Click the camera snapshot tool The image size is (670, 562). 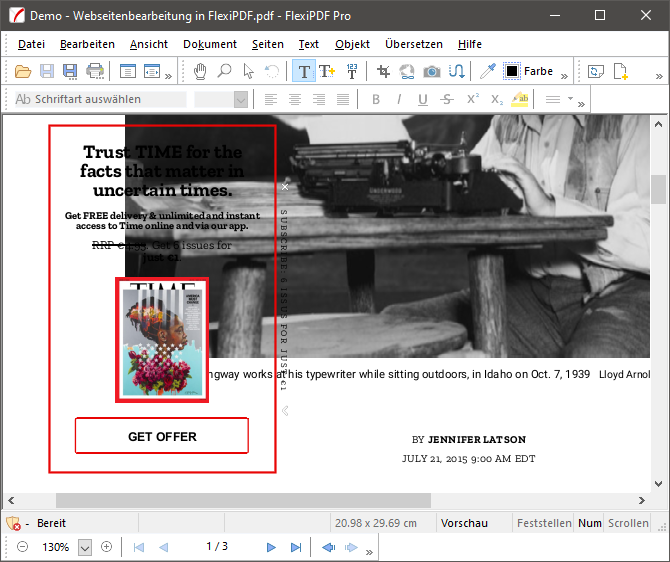point(432,71)
